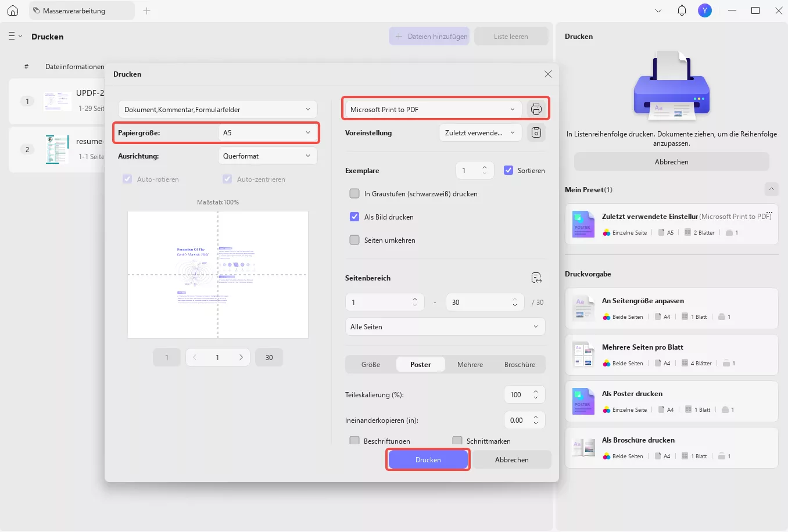The height and width of the screenshot is (532, 788).
Task: Increase Teileskalierung percentage with up arrow
Action: point(536,391)
